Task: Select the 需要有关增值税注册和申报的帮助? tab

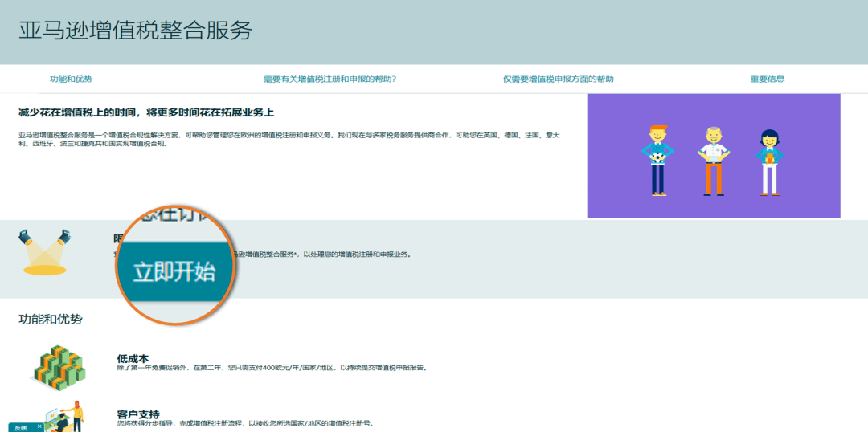Action: 330,79
